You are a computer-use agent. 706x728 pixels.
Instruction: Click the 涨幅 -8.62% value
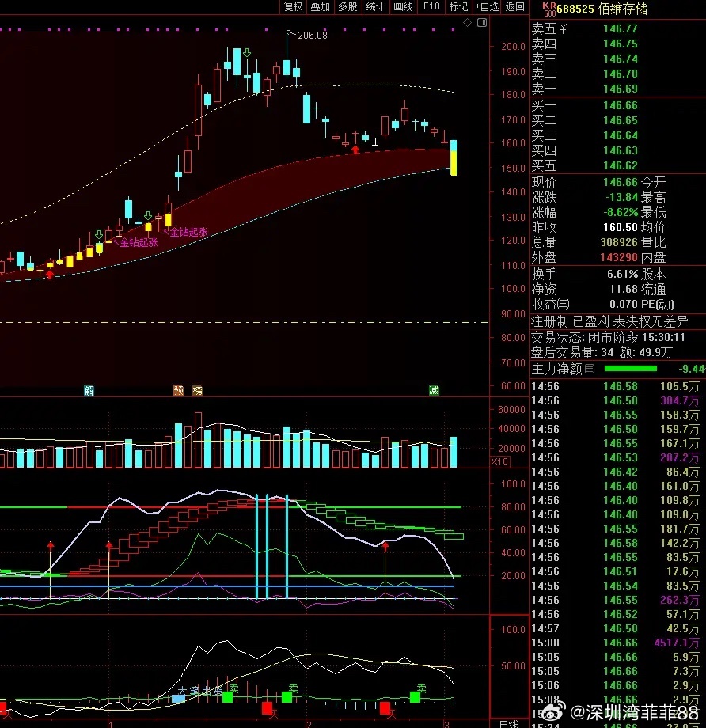point(621,212)
